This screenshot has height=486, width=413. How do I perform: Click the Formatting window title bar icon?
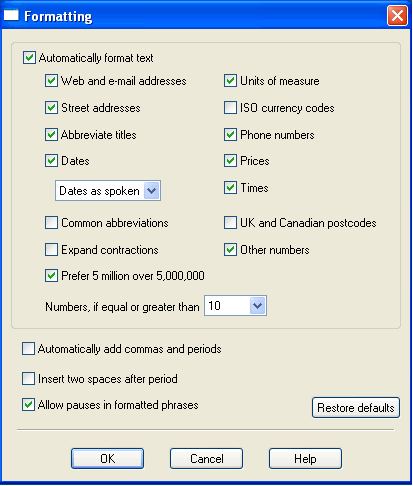click(x=11, y=16)
